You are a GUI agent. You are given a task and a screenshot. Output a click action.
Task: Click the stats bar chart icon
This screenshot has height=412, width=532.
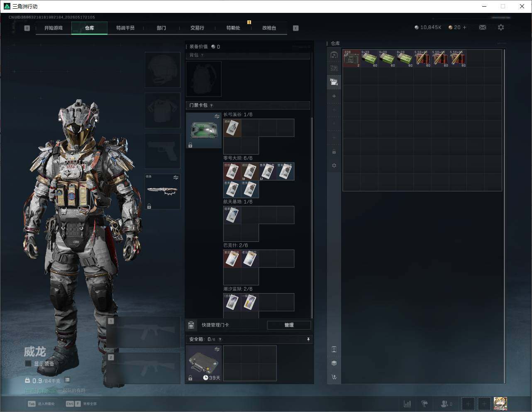[x=408, y=404]
